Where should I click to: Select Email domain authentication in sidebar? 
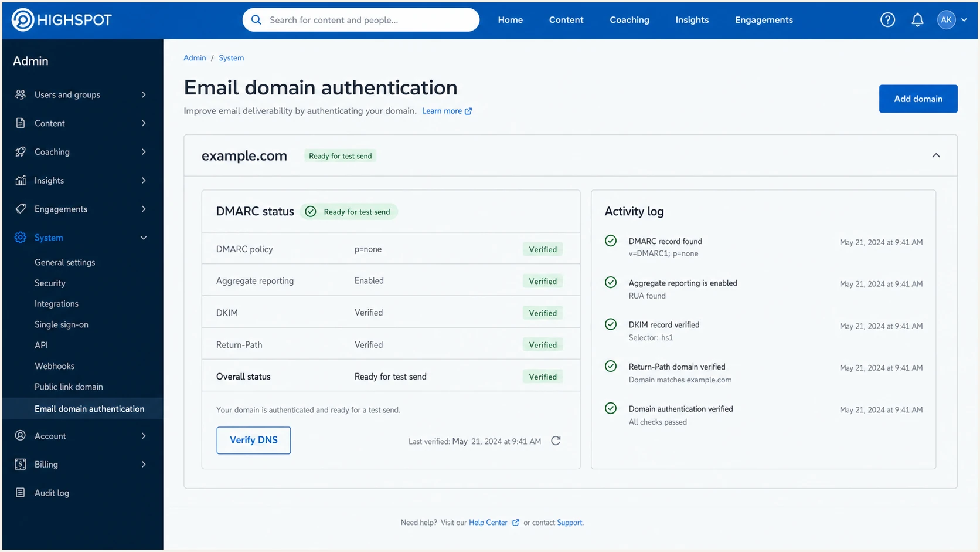tap(83, 409)
